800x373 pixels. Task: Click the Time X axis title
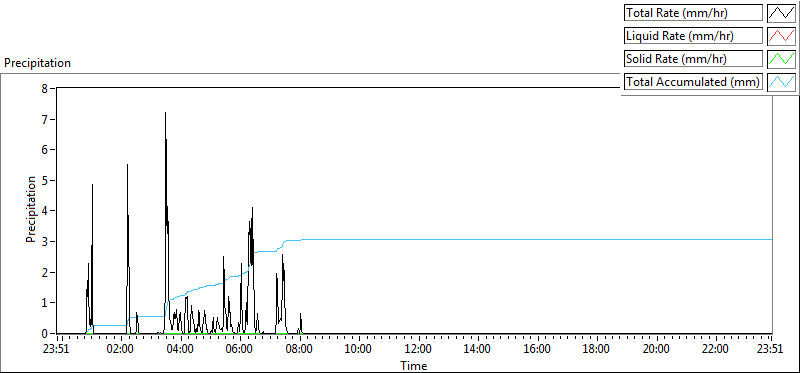coord(414,365)
